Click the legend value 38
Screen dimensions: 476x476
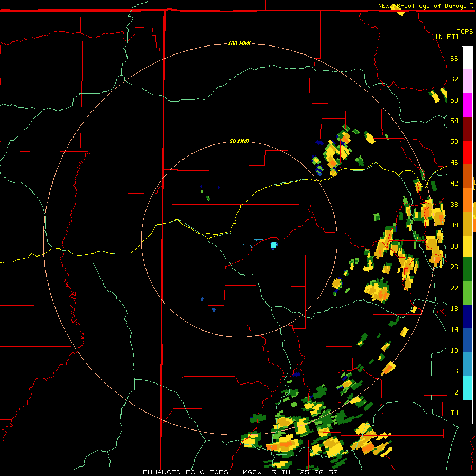coord(454,205)
